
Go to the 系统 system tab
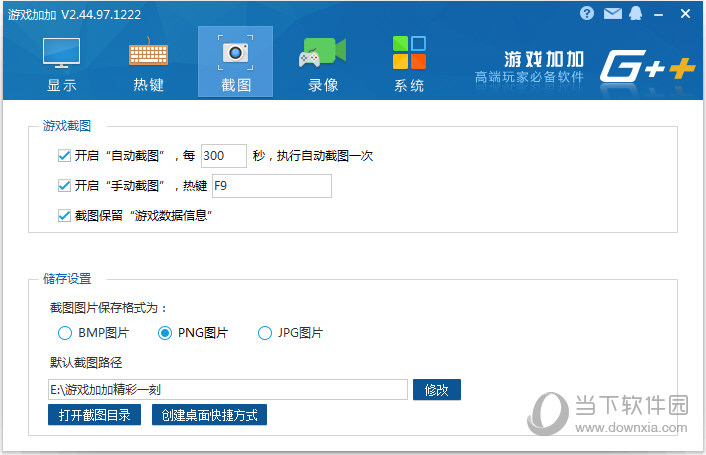pyautogui.click(x=409, y=64)
